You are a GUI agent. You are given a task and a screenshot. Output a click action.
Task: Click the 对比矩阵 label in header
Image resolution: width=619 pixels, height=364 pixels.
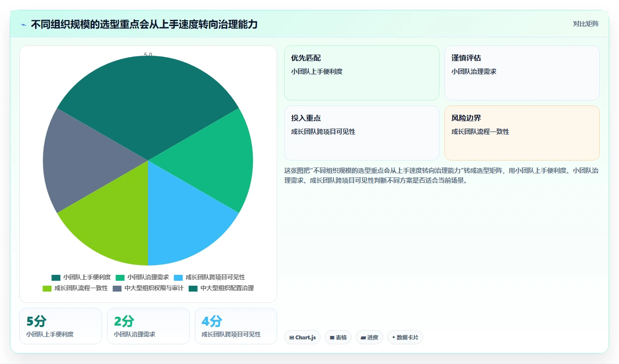[x=586, y=24]
